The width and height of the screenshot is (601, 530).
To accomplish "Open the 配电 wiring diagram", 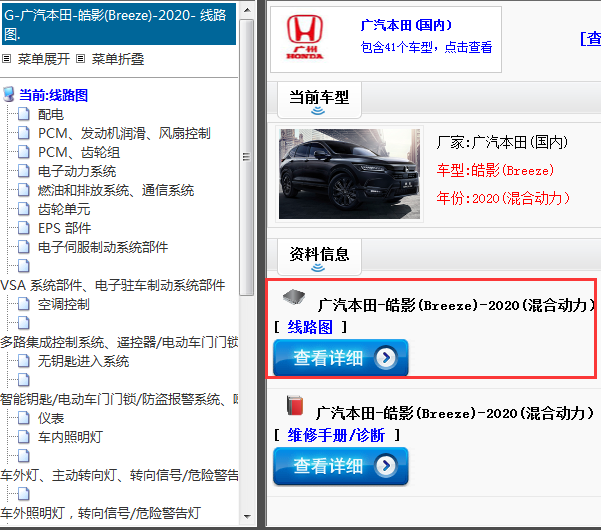I will tap(51, 114).
